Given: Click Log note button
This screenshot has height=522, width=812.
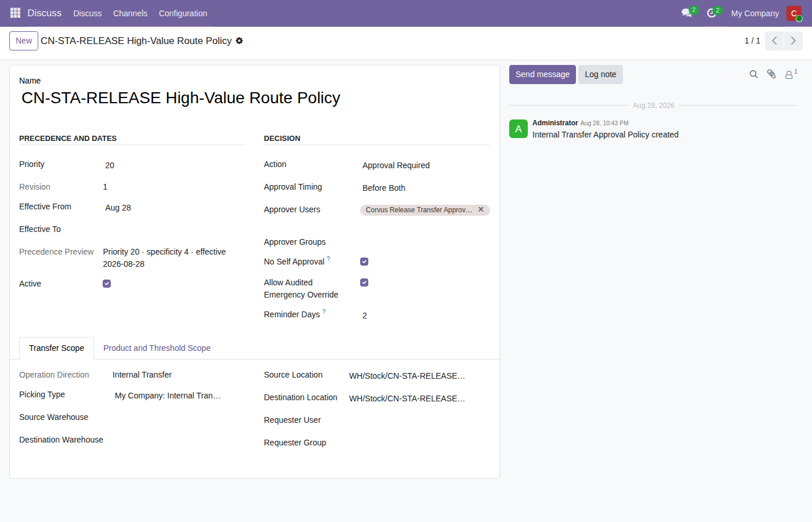Looking at the screenshot, I should click(600, 74).
